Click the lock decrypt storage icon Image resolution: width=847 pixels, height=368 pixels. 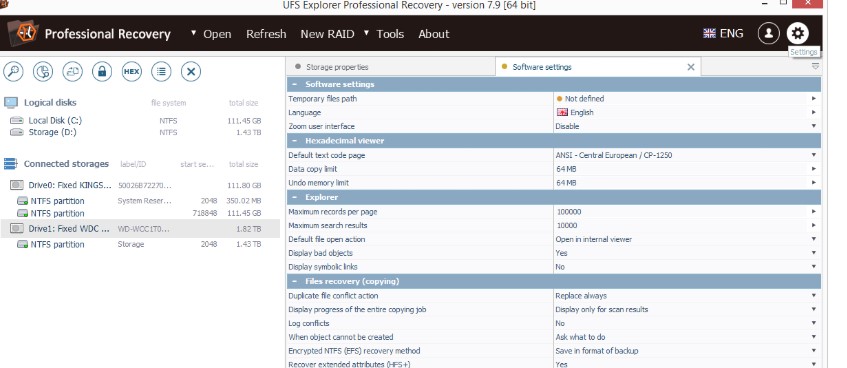pyautogui.click(x=102, y=71)
